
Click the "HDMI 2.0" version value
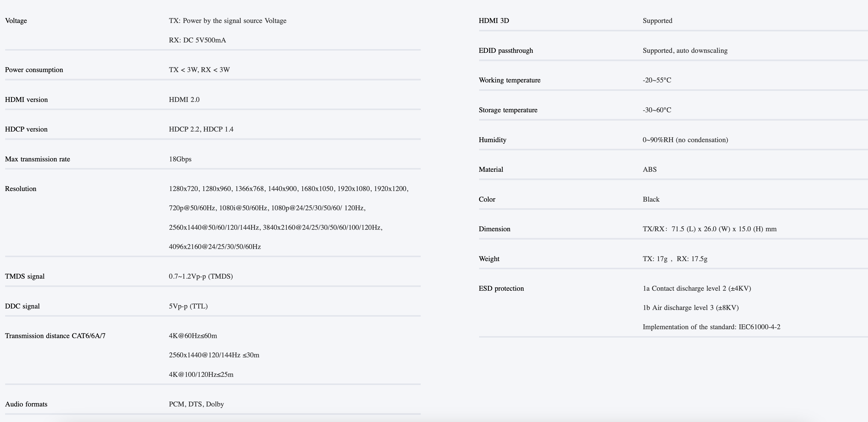184,99
